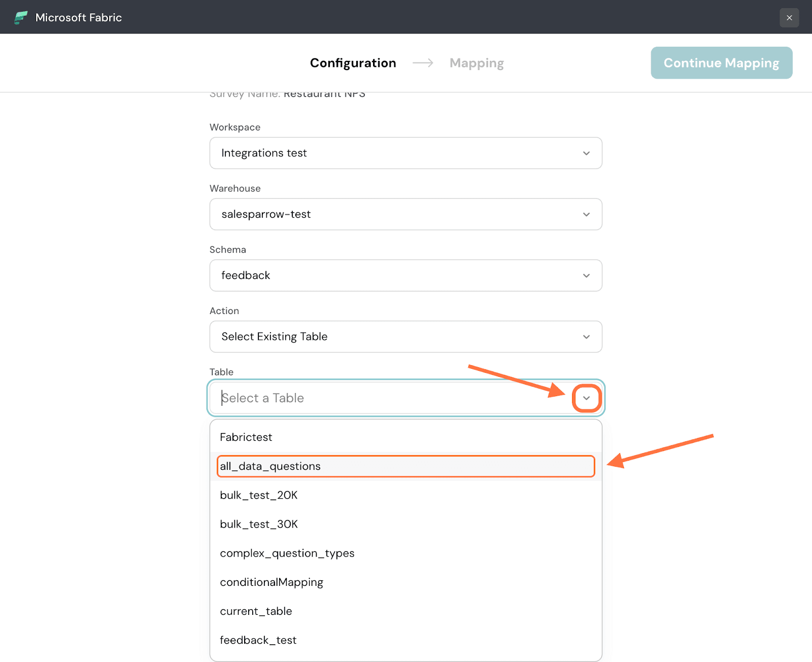Image resolution: width=812 pixels, height=662 pixels.
Task: Choose complex_question_types table option
Action: pyautogui.click(x=287, y=553)
